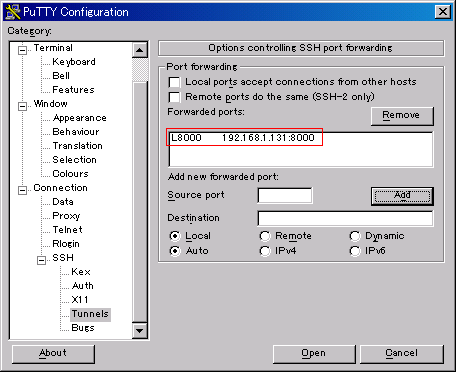Select the L8000 forwarded port entry
The width and height of the screenshot is (456, 372).
(x=243, y=138)
